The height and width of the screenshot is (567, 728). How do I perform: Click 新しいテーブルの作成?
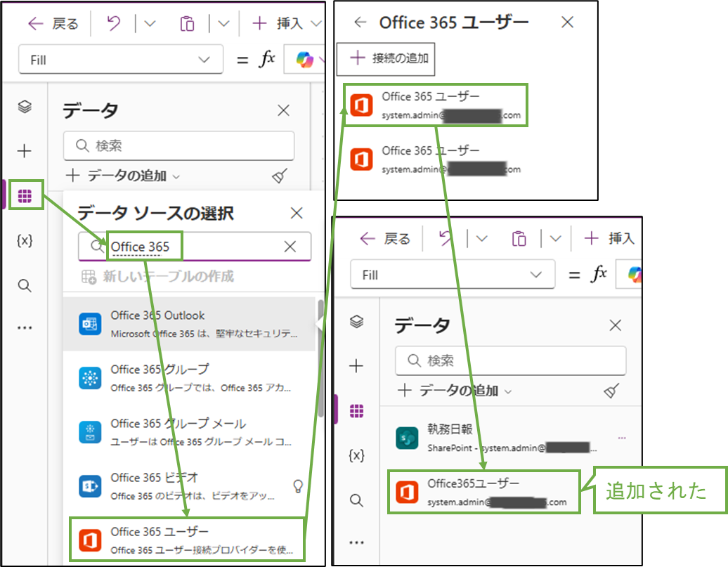pyautogui.click(x=157, y=276)
